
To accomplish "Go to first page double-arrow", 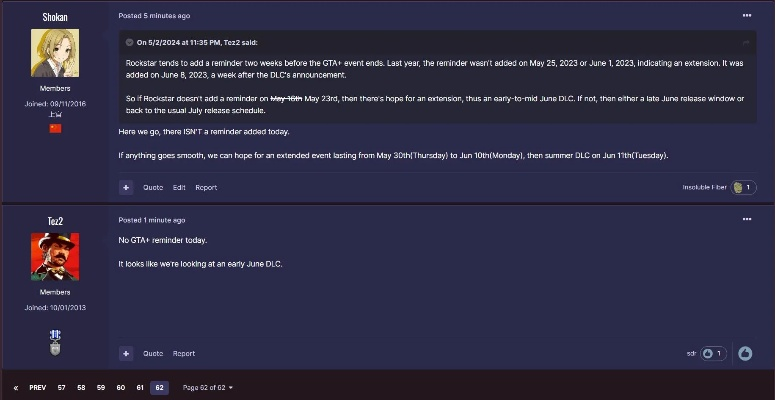I will pyautogui.click(x=16, y=387).
